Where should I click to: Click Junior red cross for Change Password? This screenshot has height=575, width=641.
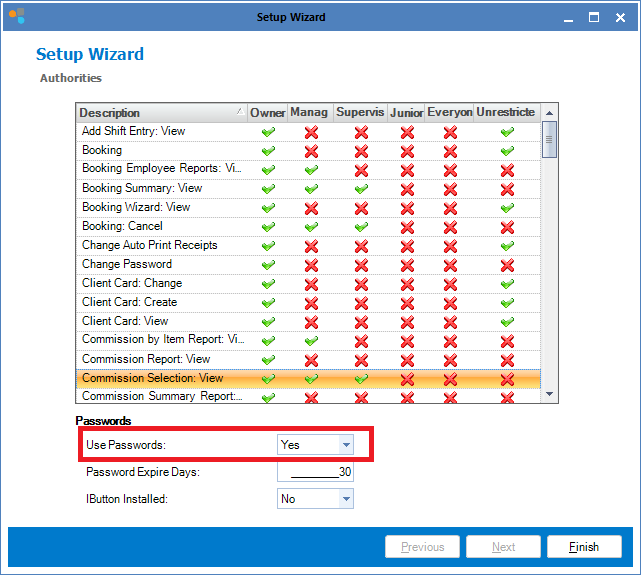tap(406, 265)
